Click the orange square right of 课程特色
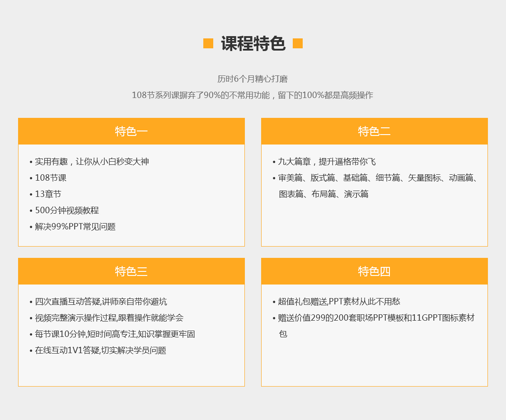Viewport: 506px width, 420px height. point(298,43)
